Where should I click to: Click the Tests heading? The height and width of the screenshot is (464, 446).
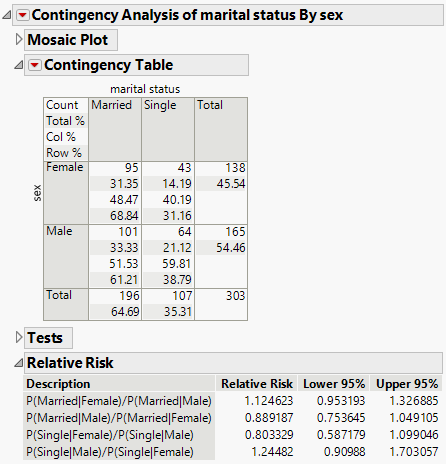[45, 338]
